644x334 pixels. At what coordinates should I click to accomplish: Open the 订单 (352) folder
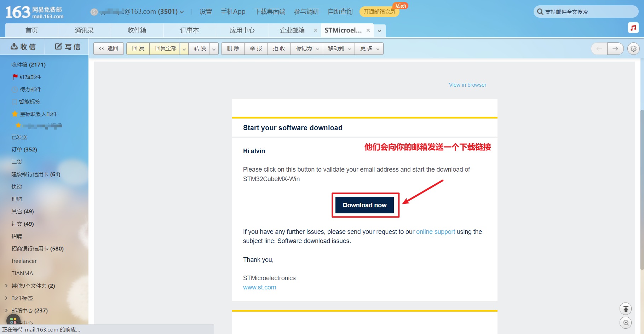click(x=24, y=149)
